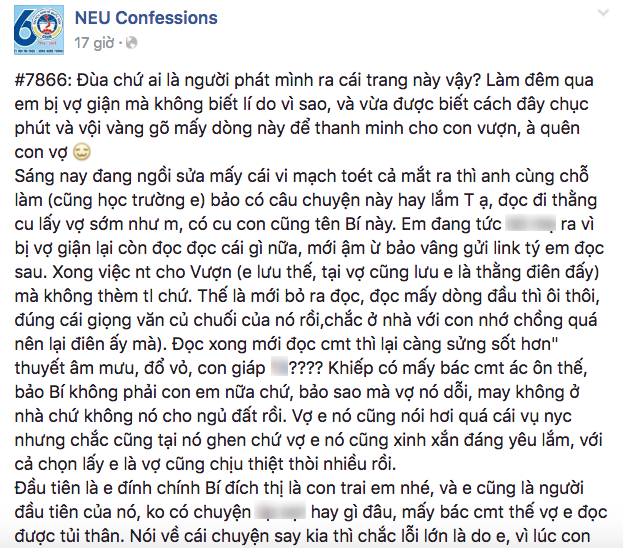Click the line starting 'phút và vội vàng gõ'

[x=297, y=128]
